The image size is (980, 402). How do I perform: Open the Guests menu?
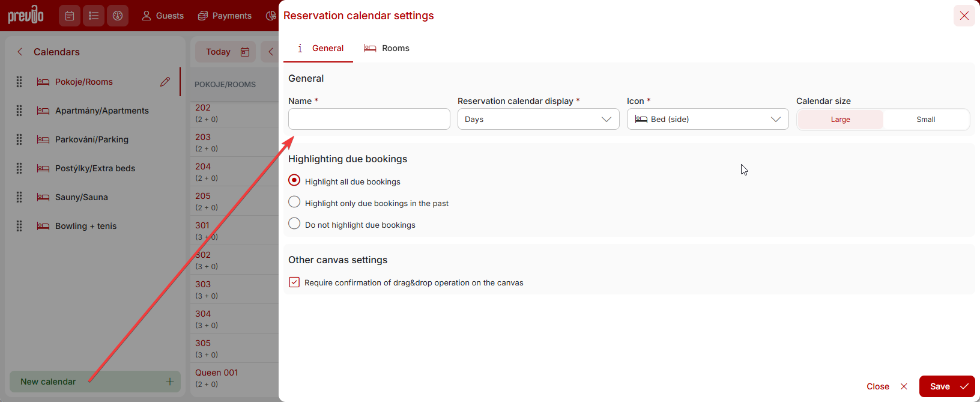[x=163, y=16]
